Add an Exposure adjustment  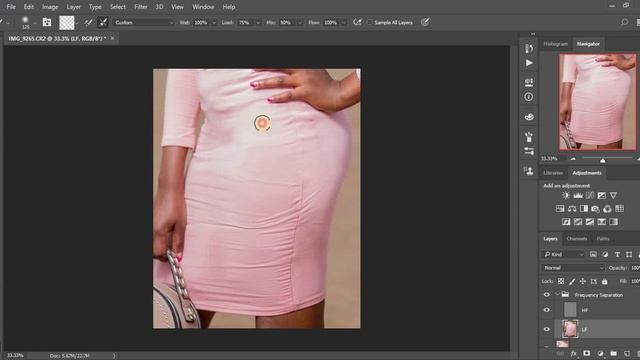tap(602, 196)
